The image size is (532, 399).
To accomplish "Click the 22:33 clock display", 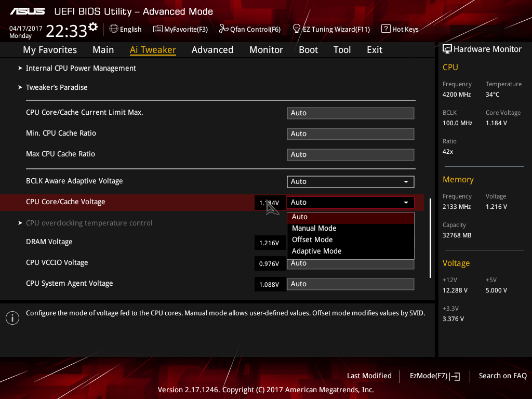I will (67, 31).
